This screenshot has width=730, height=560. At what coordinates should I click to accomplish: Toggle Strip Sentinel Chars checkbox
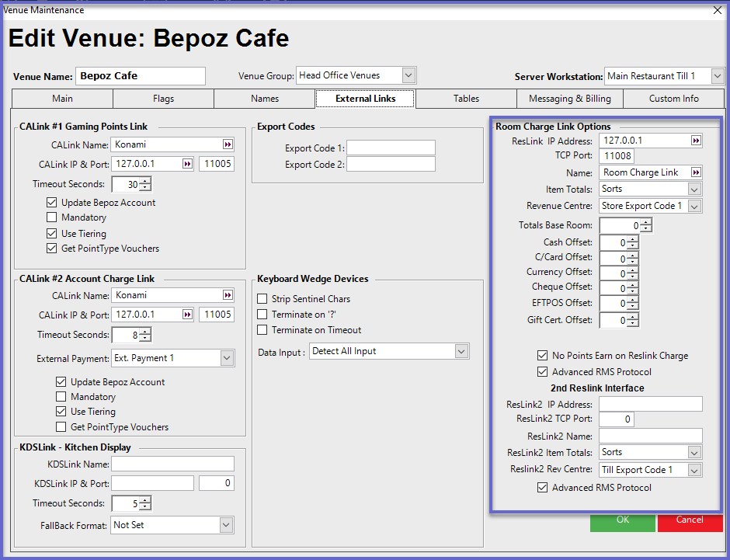pyautogui.click(x=262, y=299)
